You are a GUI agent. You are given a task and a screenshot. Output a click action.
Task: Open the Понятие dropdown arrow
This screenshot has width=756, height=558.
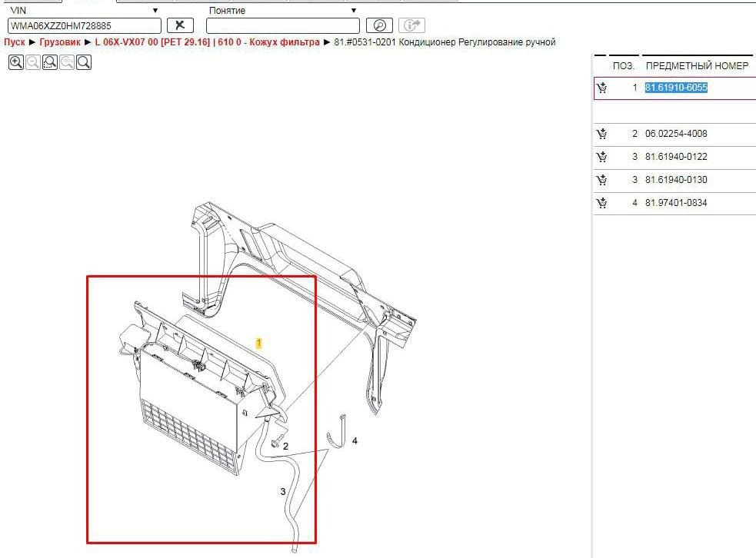pyautogui.click(x=354, y=11)
